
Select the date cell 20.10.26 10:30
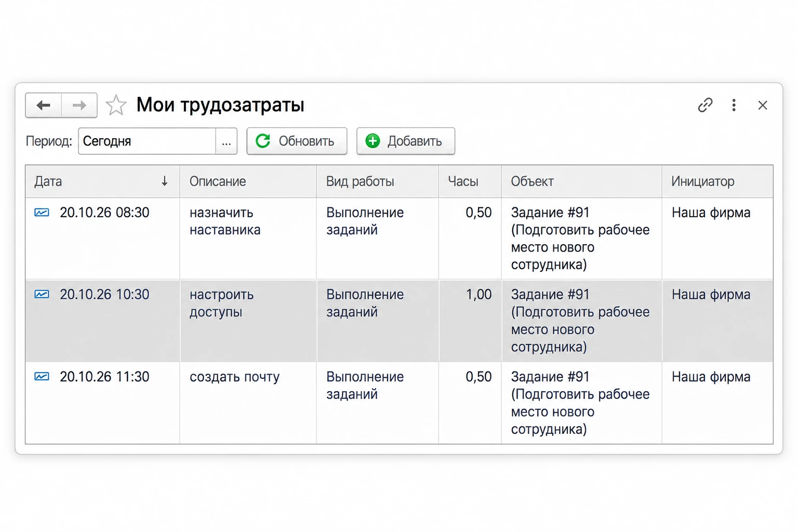[x=104, y=295]
